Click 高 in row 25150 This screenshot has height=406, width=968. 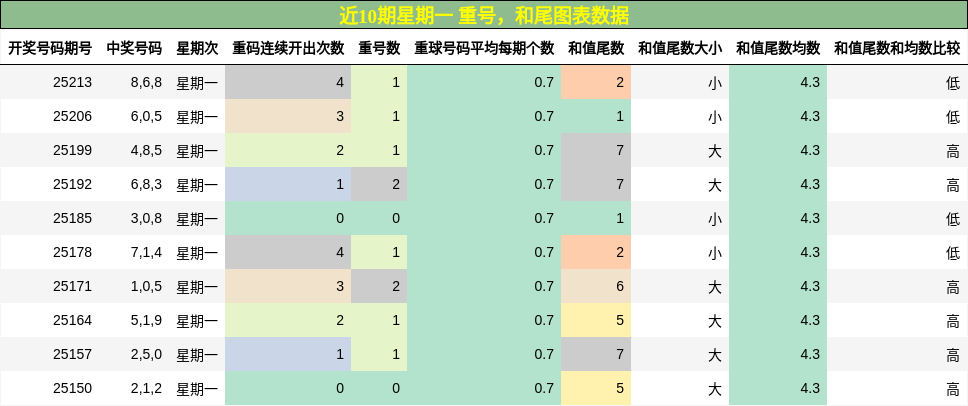(953, 388)
